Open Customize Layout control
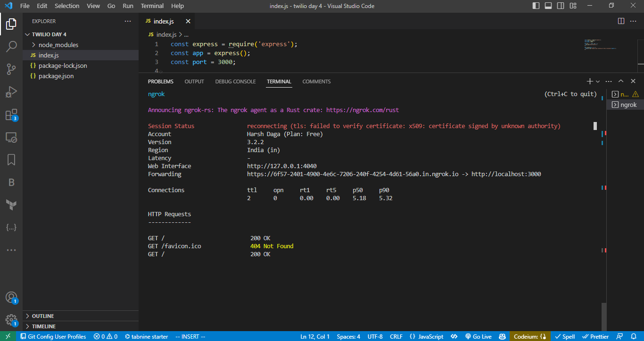The image size is (644, 341). tap(573, 6)
